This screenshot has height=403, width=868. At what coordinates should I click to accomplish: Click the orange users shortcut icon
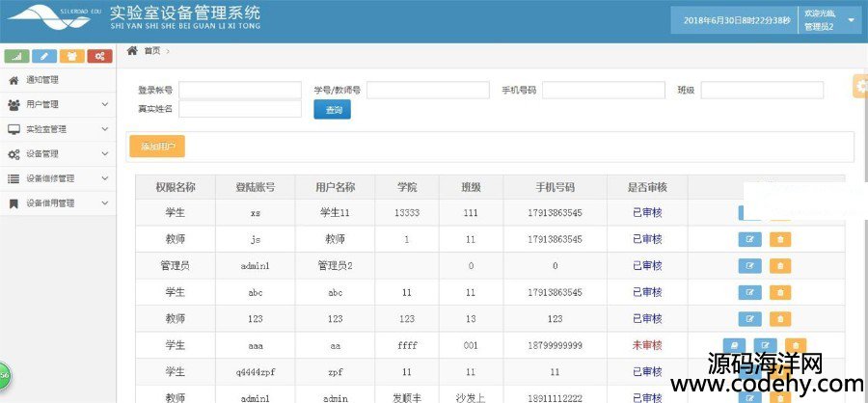[71, 56]
